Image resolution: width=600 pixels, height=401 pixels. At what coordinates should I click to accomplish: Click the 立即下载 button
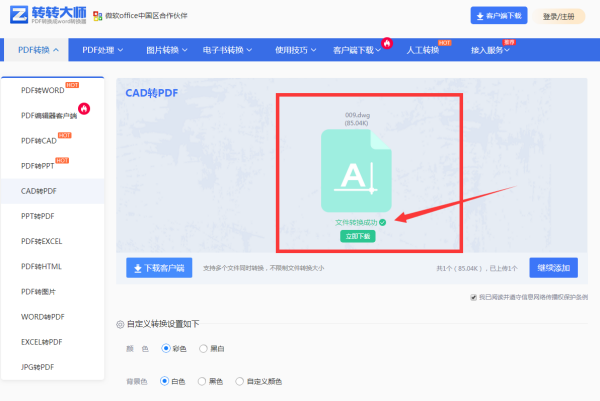[x=357, y=236]
